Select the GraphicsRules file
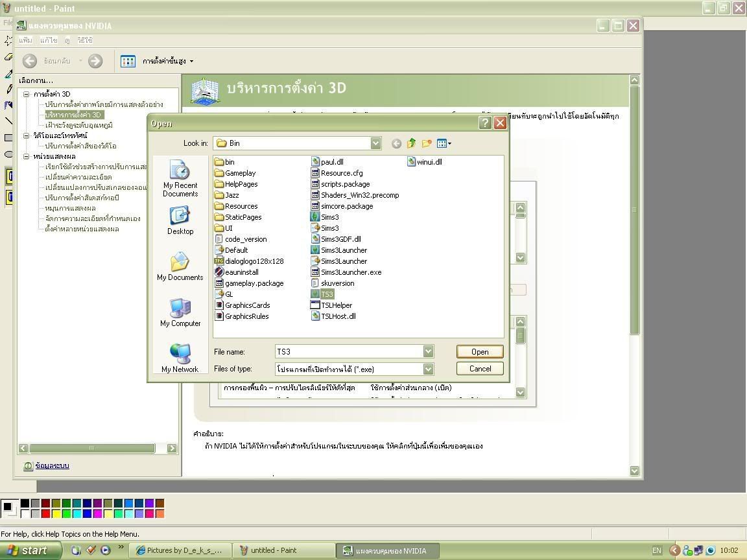 pyautogui.click(x=242, y=316)
